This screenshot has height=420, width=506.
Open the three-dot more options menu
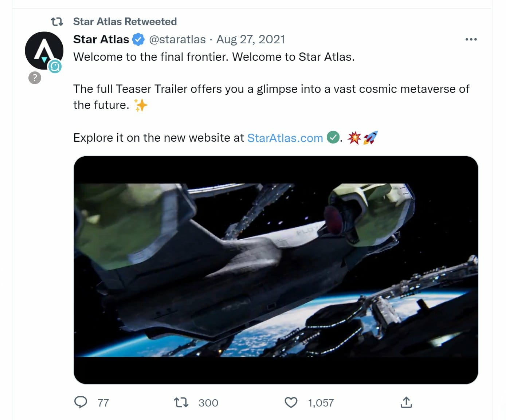pos(471,39)
